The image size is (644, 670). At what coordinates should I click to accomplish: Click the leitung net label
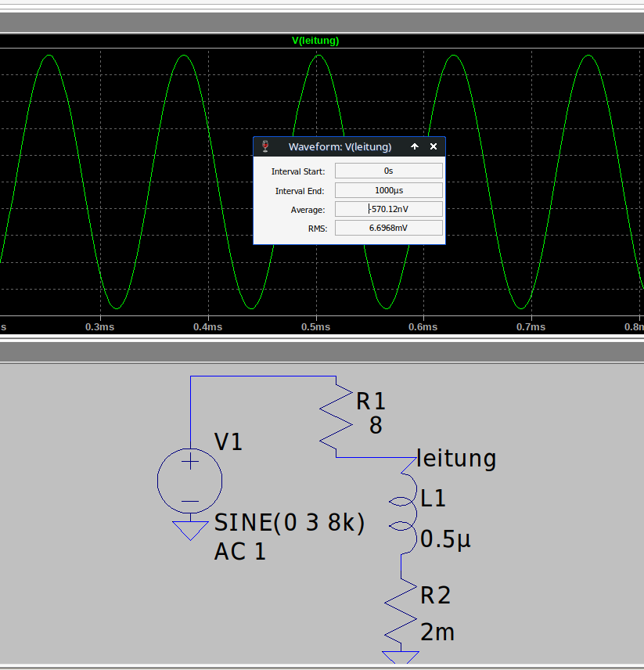click(456, 457)
